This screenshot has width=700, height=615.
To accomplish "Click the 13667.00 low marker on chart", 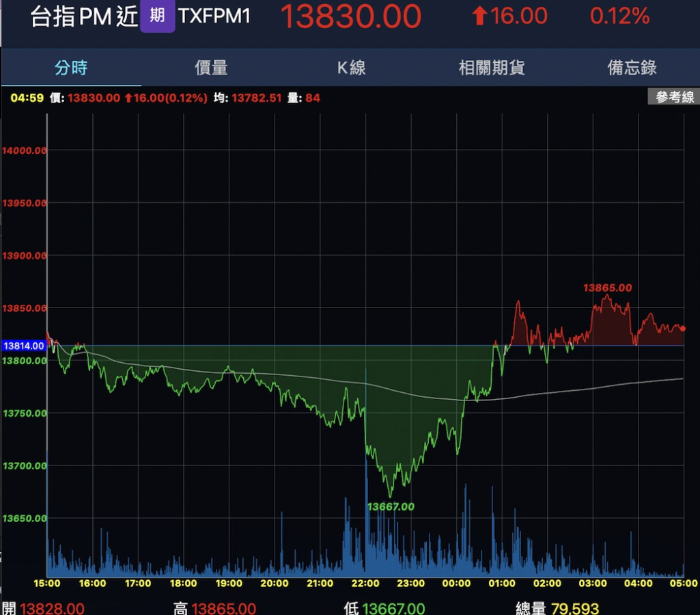I will pyautogui.click(x=391, y=506).
